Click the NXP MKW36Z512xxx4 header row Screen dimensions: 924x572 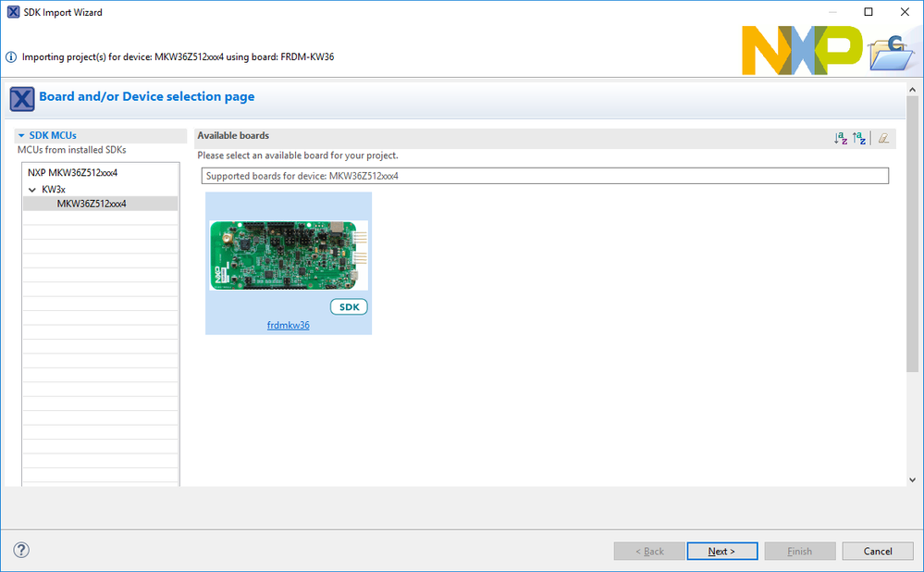tap(72, 173)
